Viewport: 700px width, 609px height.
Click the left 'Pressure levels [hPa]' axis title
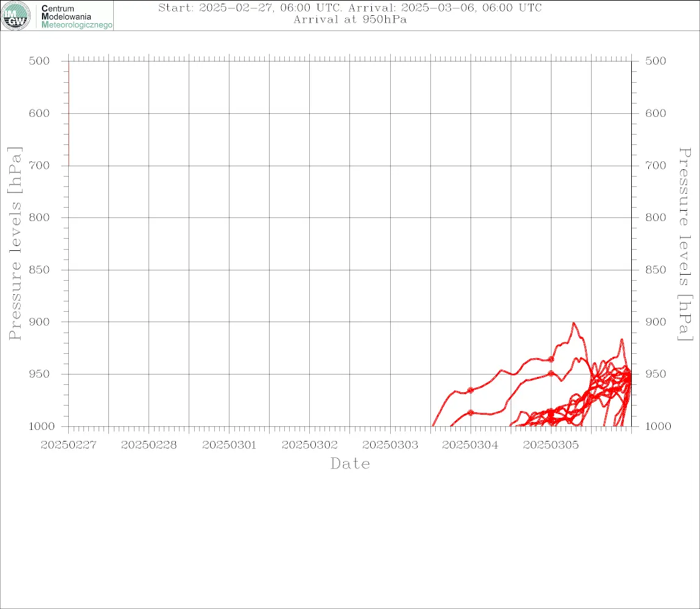click(15, 244)
